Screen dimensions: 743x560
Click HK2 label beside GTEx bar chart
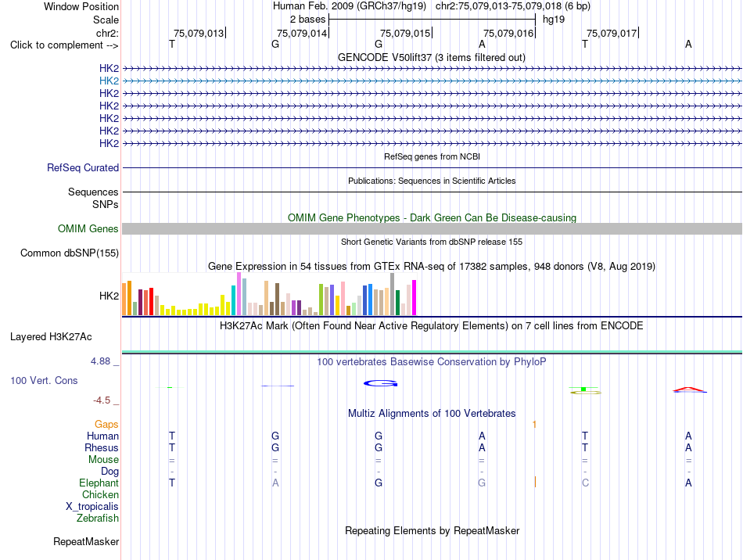(x=109, y=296)
